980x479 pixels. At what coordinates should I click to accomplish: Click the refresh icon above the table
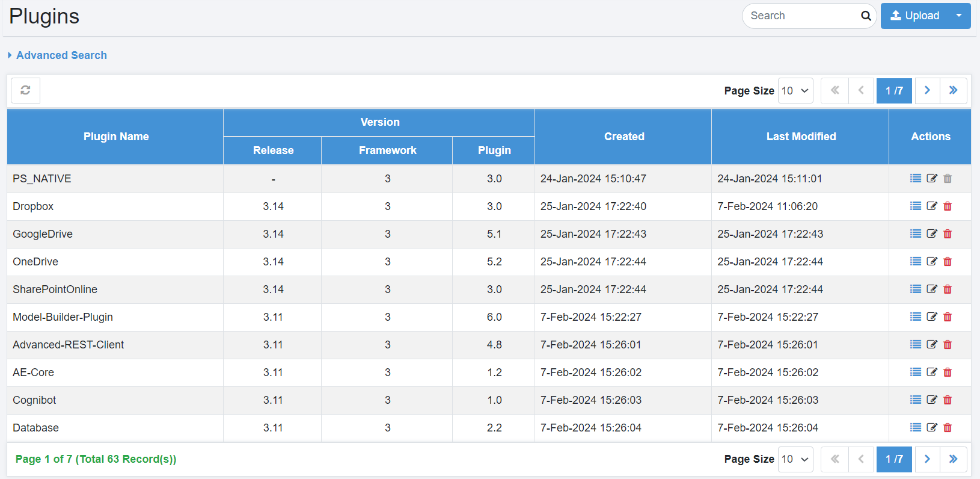pyautogui.click(x=25, y=90)
